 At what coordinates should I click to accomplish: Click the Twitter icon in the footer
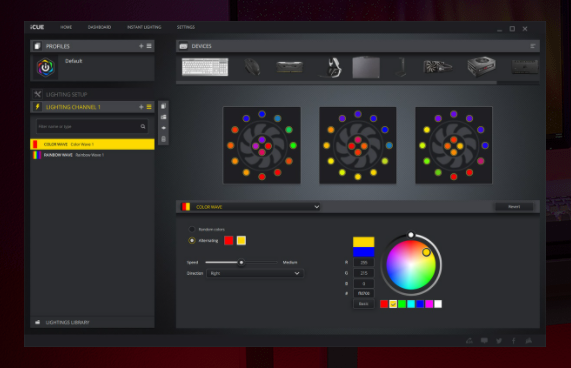499,341
